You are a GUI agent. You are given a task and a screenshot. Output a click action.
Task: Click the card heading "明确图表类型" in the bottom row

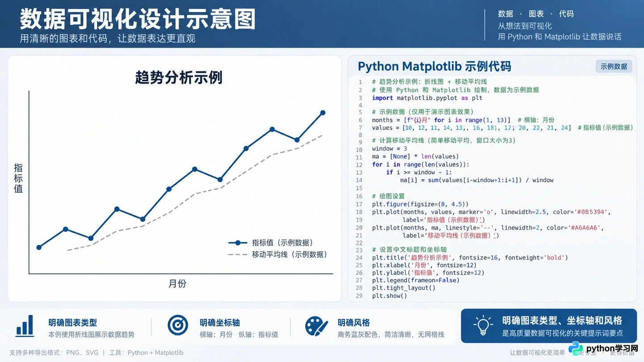[73, 322]
